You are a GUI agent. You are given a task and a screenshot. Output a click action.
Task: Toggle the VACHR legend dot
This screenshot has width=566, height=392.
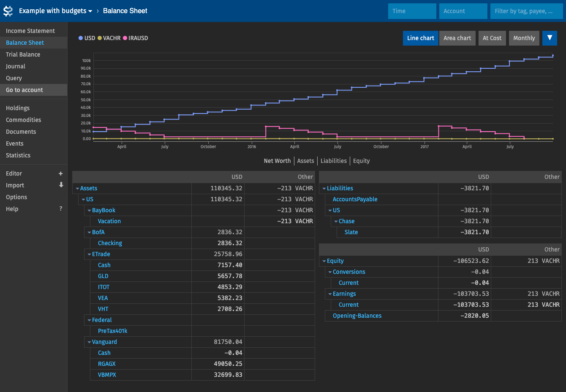[100, 38]
